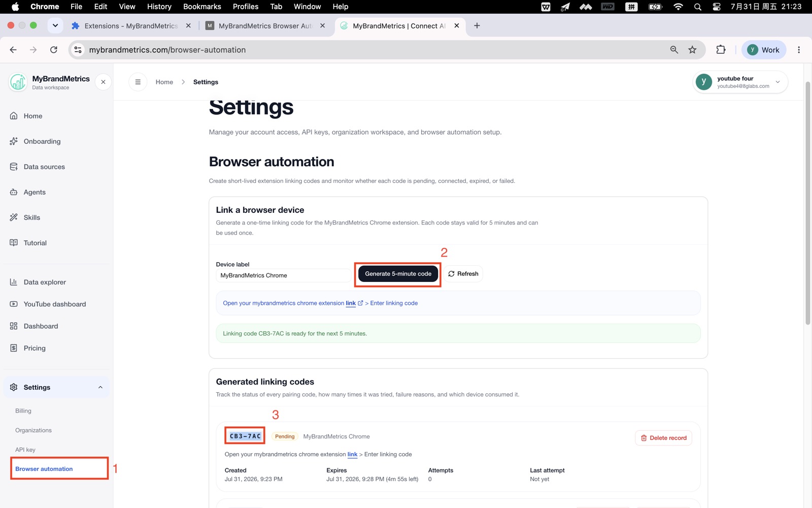Open macOS Control Center icon
812x508 pixels.
[717, 7]
